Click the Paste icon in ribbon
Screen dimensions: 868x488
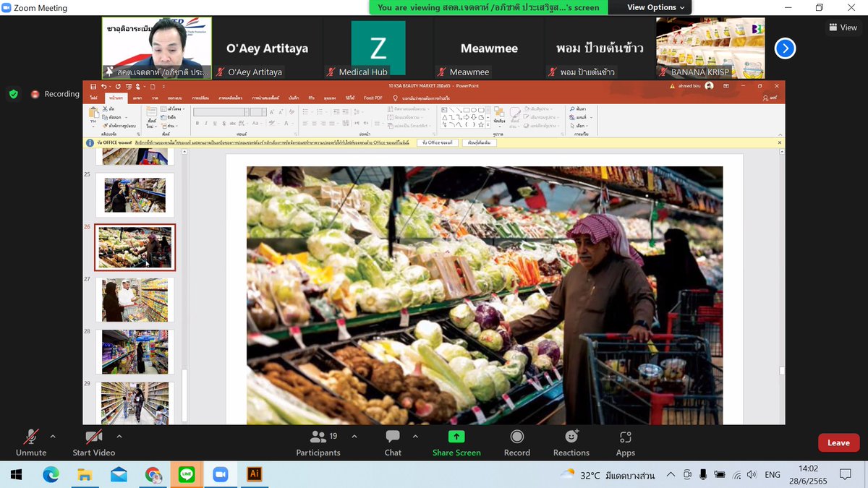[x=93, y=113]
